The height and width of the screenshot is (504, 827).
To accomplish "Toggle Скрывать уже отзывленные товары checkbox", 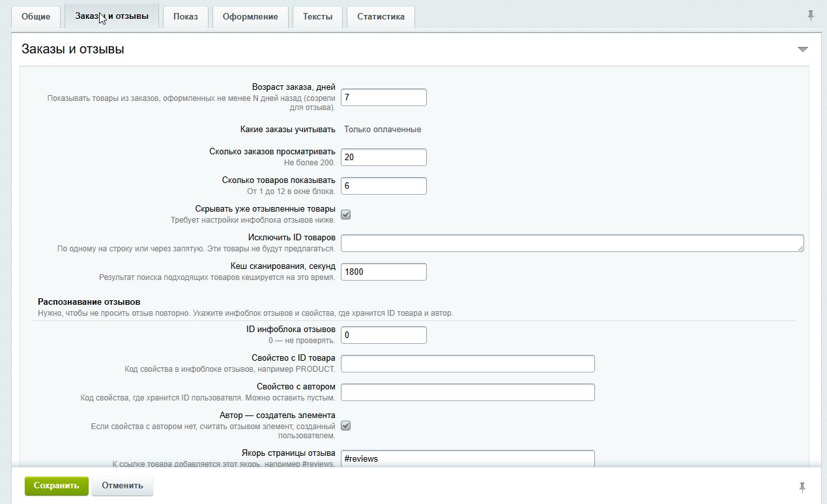I will [346, 214].
